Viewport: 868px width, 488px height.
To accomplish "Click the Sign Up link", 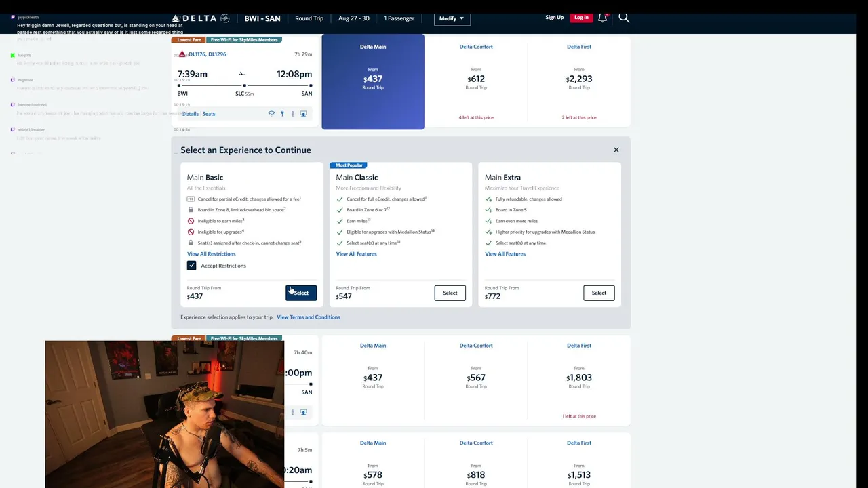I will (555, 18).
